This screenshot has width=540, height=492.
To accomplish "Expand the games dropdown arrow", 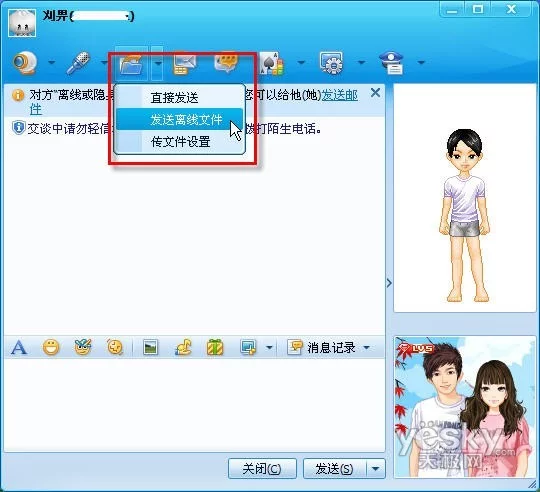I will 301,63.
